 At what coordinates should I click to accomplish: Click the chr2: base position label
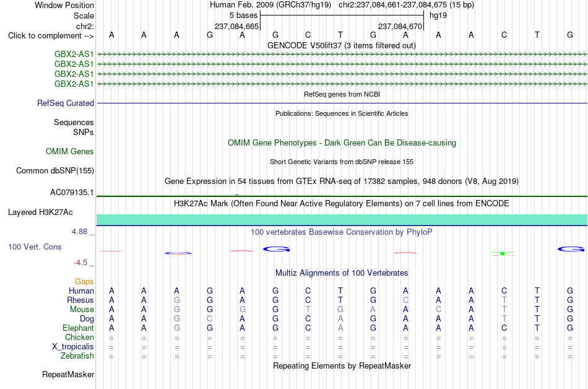[x=85, y=26]
